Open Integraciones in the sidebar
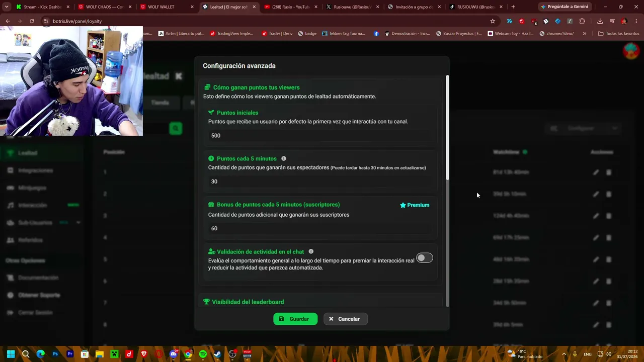The image size is (644, 362). pos(35,170)
